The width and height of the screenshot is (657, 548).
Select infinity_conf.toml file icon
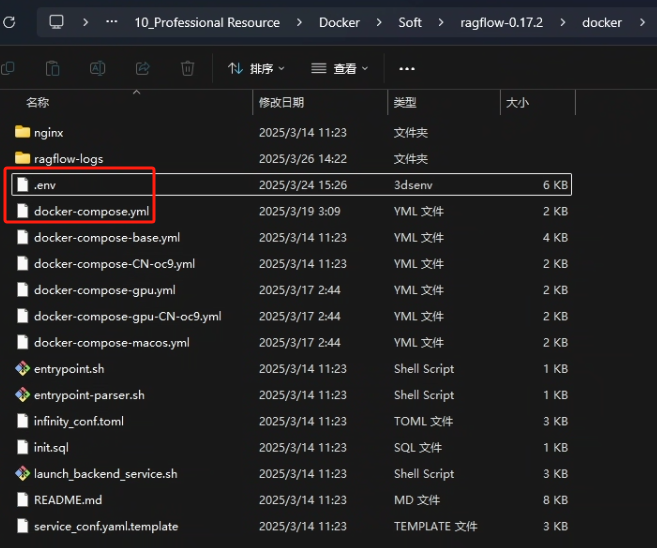(22, 421)
